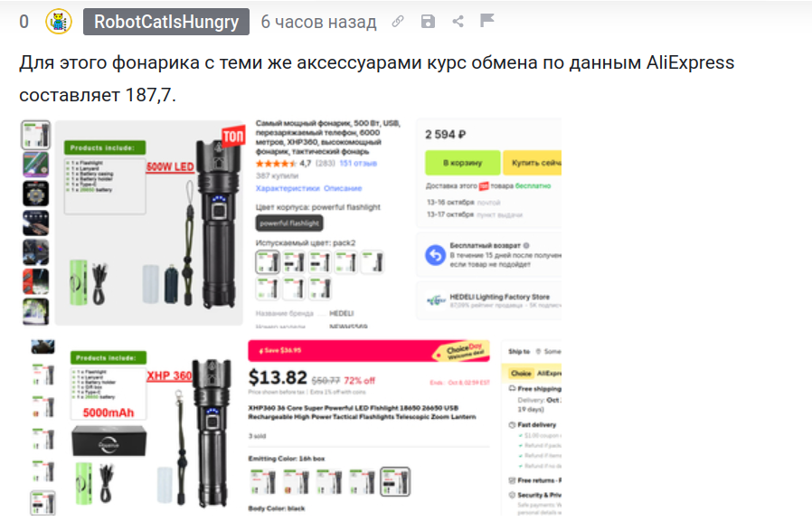
Task: Click the green 'В корзину' button
Action: coord(462,163)
